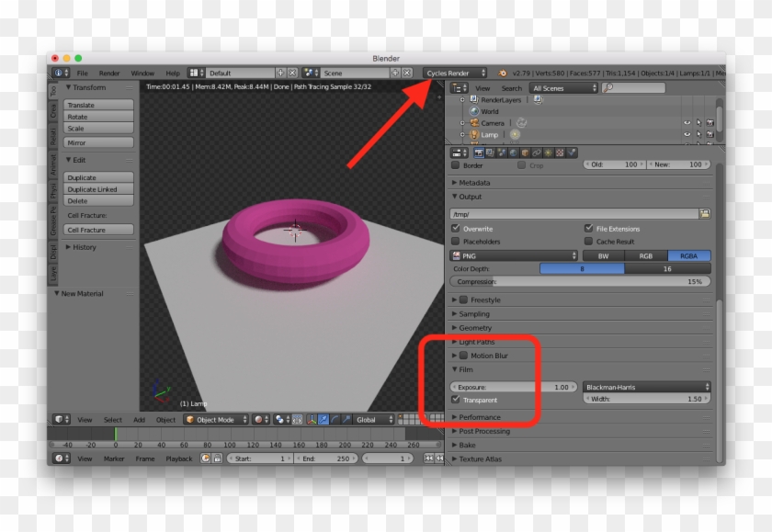Click the output path folder browse icon
772x532 pixels.
[705, 213]
